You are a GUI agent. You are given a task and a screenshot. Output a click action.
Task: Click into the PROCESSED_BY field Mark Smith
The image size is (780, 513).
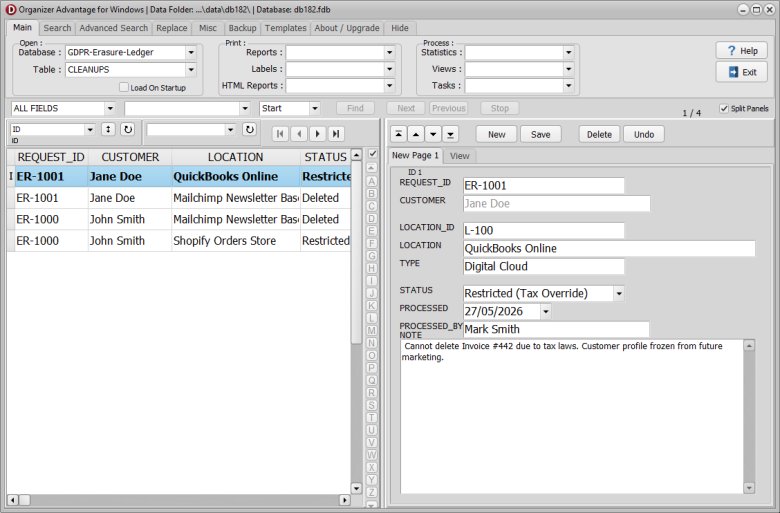[x=556, y=329]
